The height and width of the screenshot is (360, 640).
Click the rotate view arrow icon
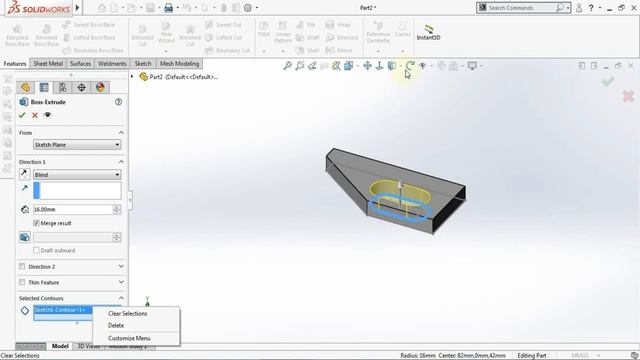point(410,66)
